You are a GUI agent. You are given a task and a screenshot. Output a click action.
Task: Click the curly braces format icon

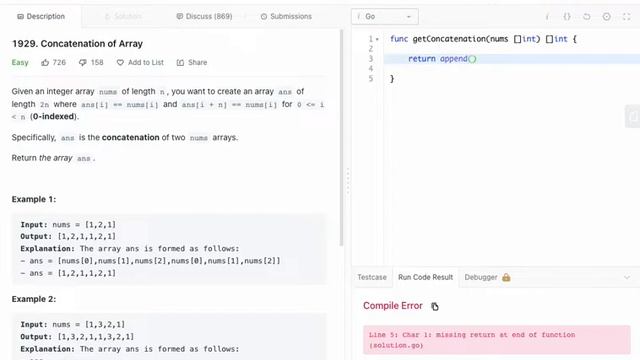pyautogui.click(x=567, y=16)
